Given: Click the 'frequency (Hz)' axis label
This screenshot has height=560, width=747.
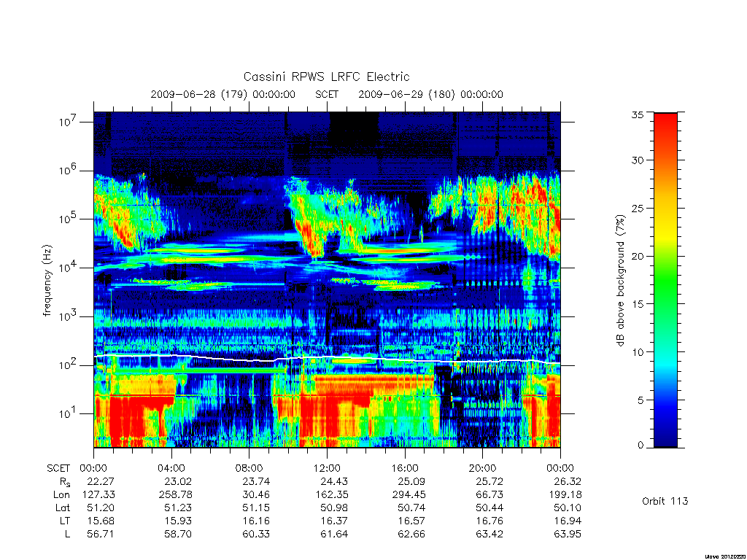Looking at the screenshot, I should [47, 280].
